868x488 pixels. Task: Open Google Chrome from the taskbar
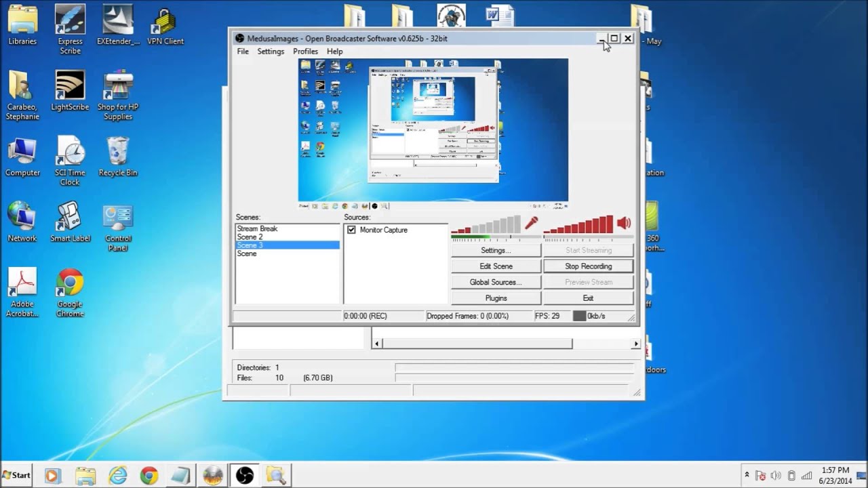point(149,475)
